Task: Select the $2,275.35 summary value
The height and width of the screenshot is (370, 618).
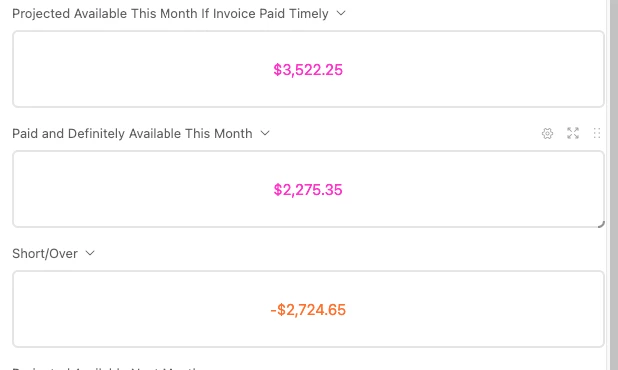Action: point(308,190)
